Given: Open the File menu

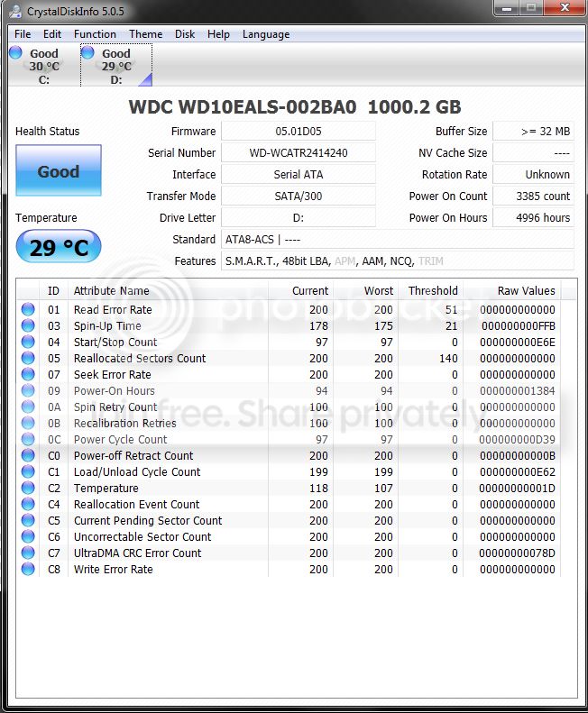Looking at the screenshot, I should [23, 34].
